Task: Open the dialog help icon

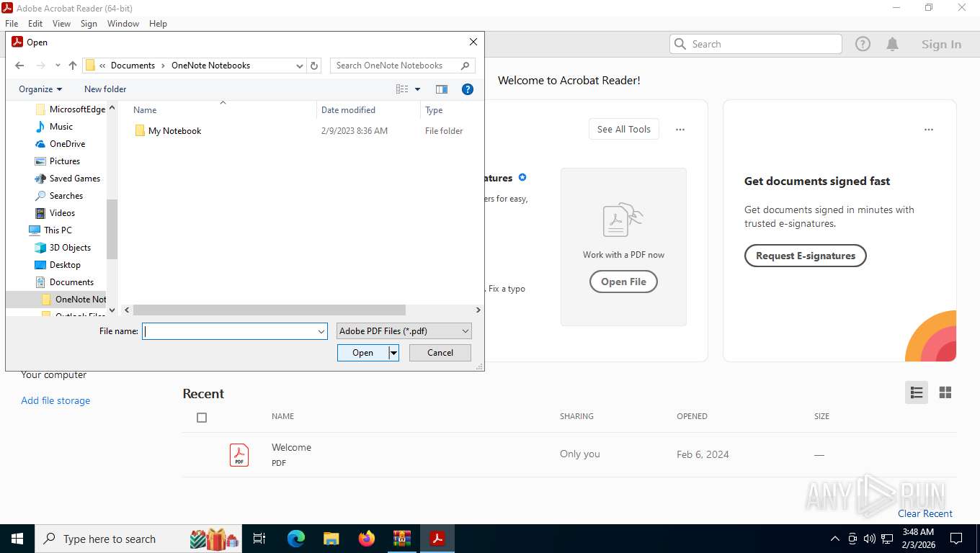Action: tap(468, 89)
